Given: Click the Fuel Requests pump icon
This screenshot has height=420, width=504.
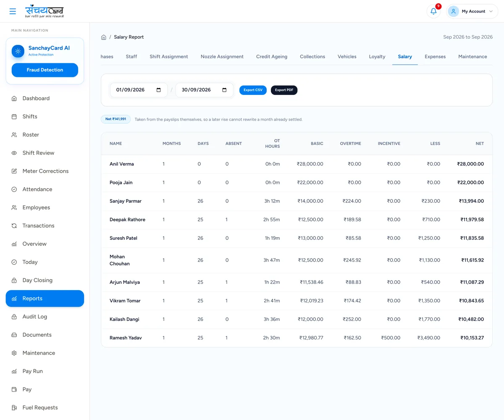Looking at the screenshot, I should pos(14,408).
